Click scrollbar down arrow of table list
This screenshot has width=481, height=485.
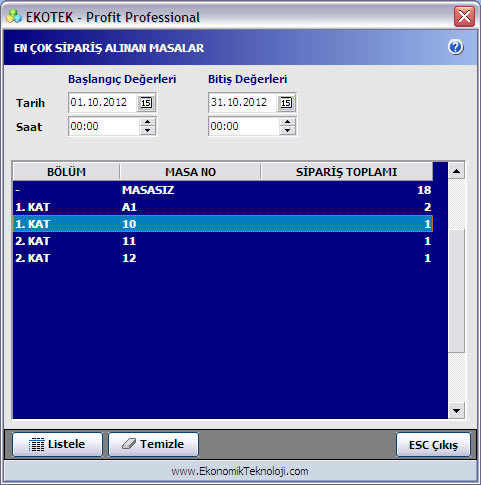pos(456,411)
